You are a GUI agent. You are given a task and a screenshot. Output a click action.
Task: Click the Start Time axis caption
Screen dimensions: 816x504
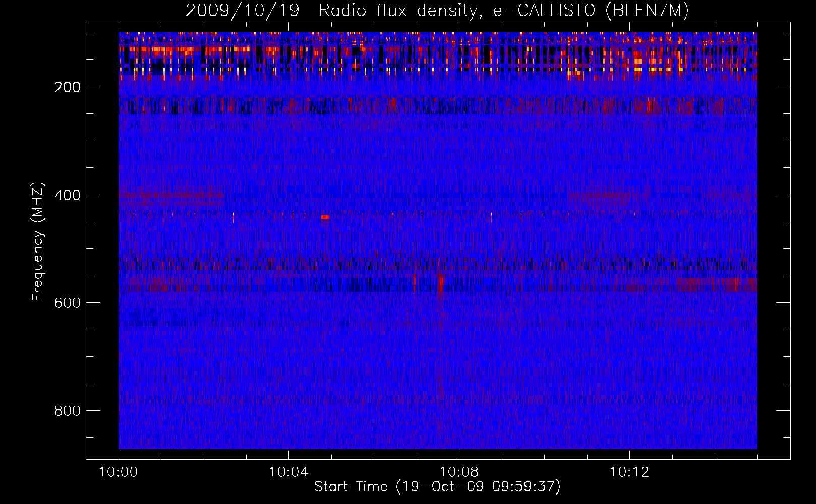[437, 487]
